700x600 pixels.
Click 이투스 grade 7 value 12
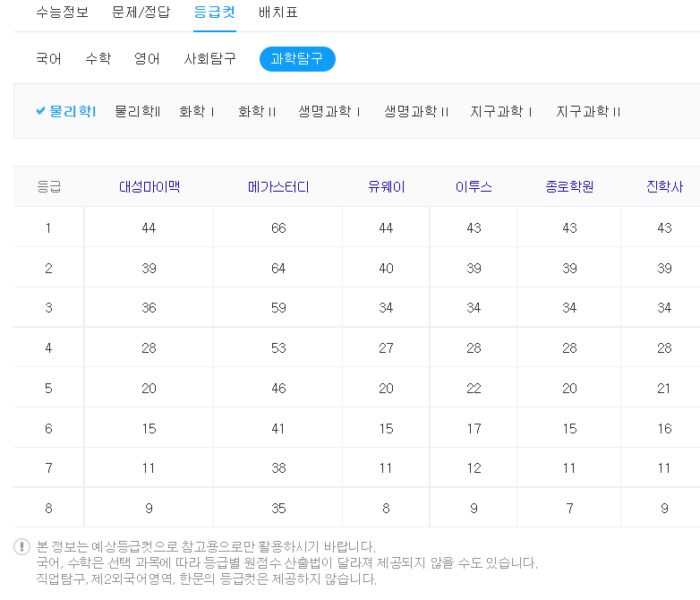click(x=474, y=467)
